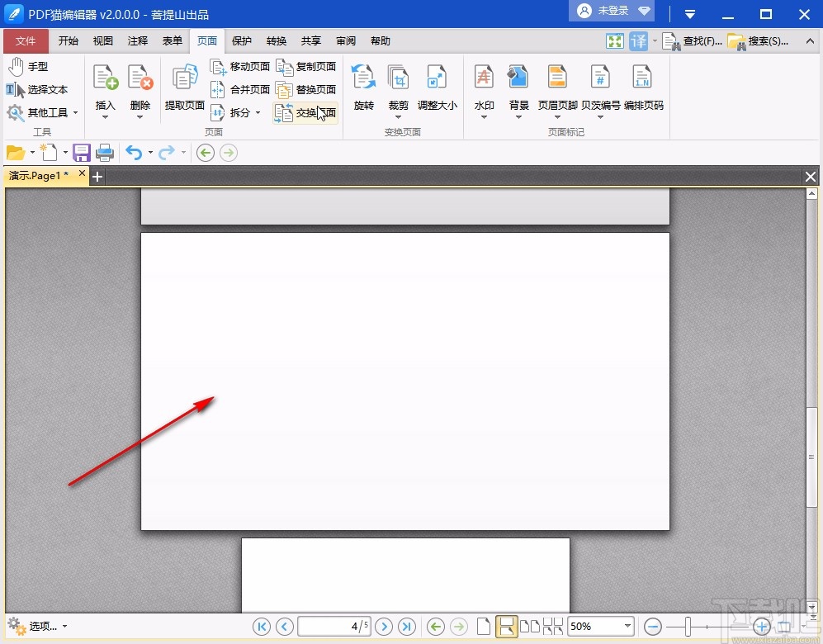Enable two-page facing layout
Screen dimensions: 823x644
(529, 627)
